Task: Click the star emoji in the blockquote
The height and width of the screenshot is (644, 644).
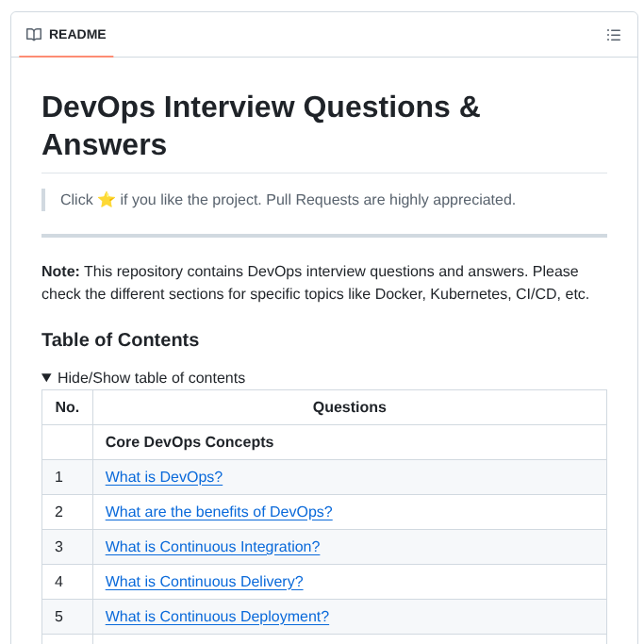Action: coord(107,200)
